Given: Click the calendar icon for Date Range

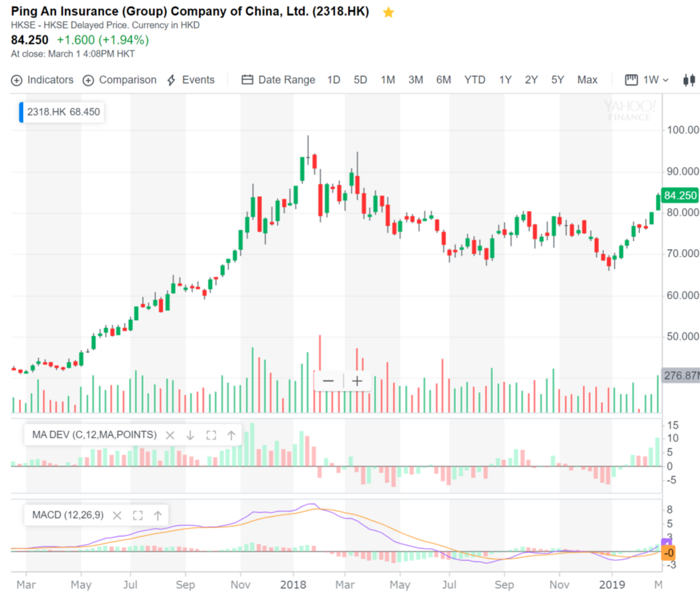Looking at the screenshot, I should (x=247, y=80).
